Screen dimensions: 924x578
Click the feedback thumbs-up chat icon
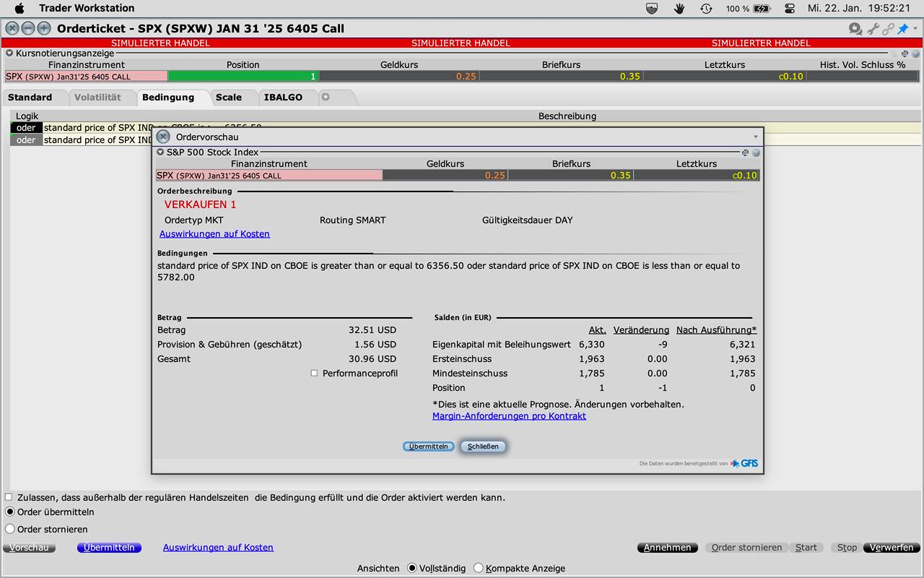tap(855, 29)
